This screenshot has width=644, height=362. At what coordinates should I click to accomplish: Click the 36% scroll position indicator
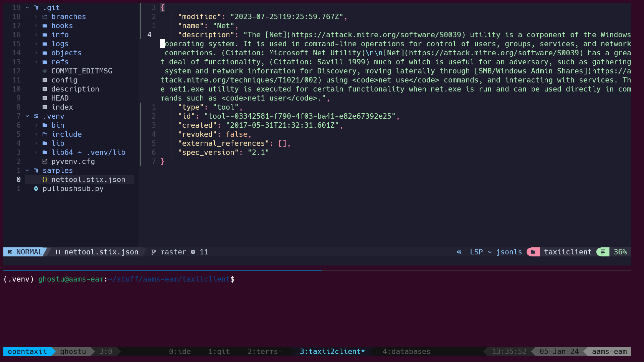[x=620, y=252]
